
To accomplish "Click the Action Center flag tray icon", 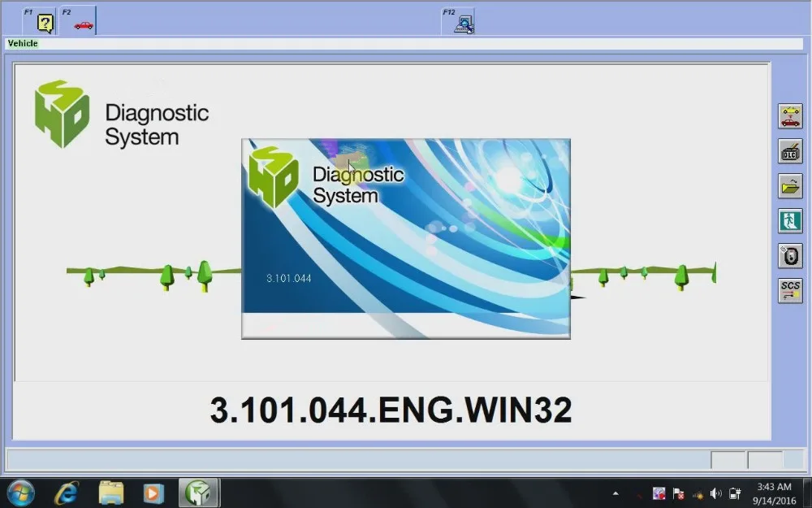I will tap(678, 493).
